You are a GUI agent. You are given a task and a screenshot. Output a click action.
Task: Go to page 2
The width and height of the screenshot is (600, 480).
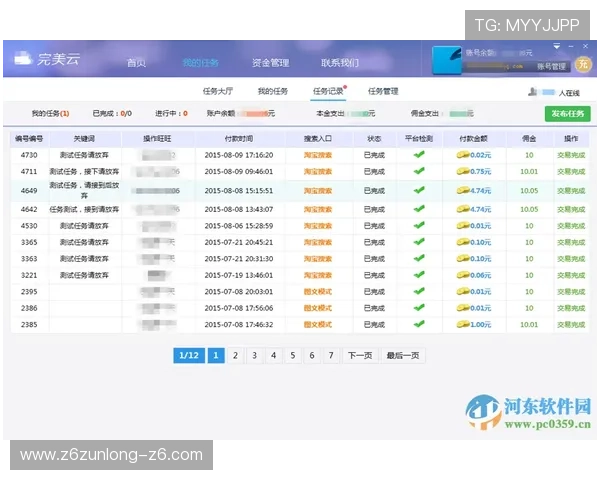pyautogui.click(x=235, y=356)
